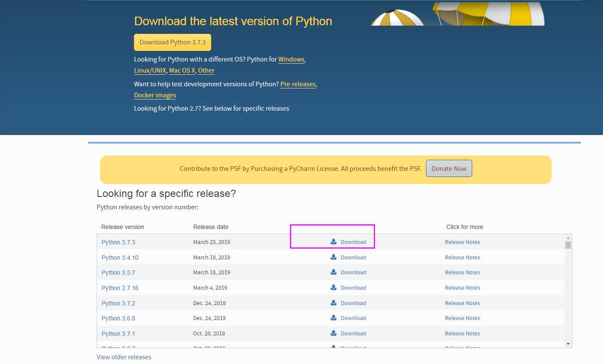This screenshot has height=364, width=603.
Task: Click the Donate Now button
Action: pos(449,169)
